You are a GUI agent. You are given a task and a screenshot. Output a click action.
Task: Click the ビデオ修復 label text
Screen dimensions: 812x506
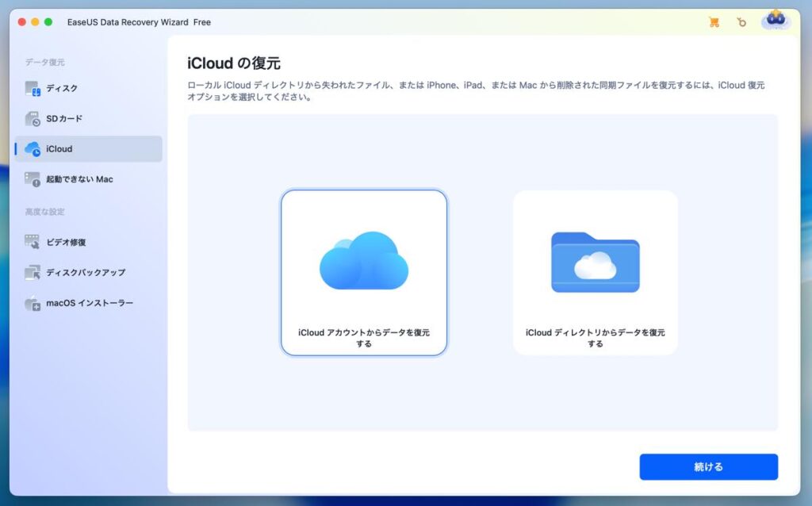point(66,242)
